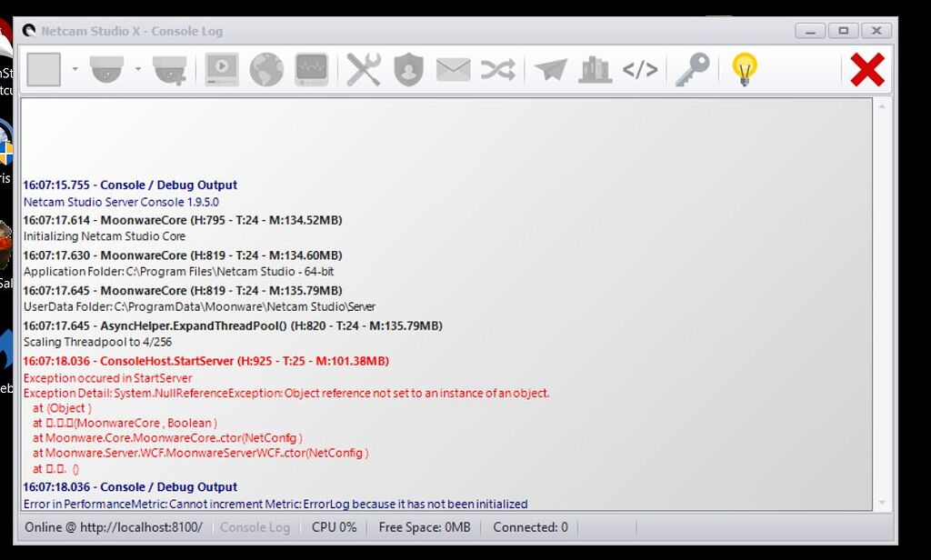Open the media playback library icon
The height and width of the screenshot is (560, 931).
[x=218, y=70]
